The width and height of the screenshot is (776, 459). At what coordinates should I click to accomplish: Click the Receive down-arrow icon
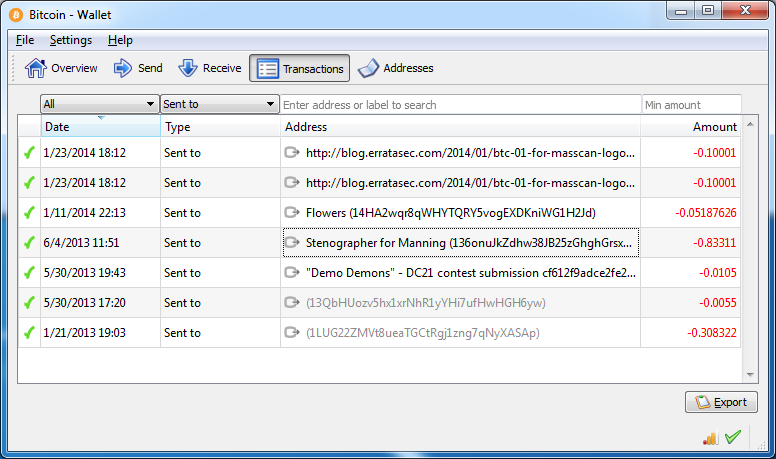[x=188, y=68]
